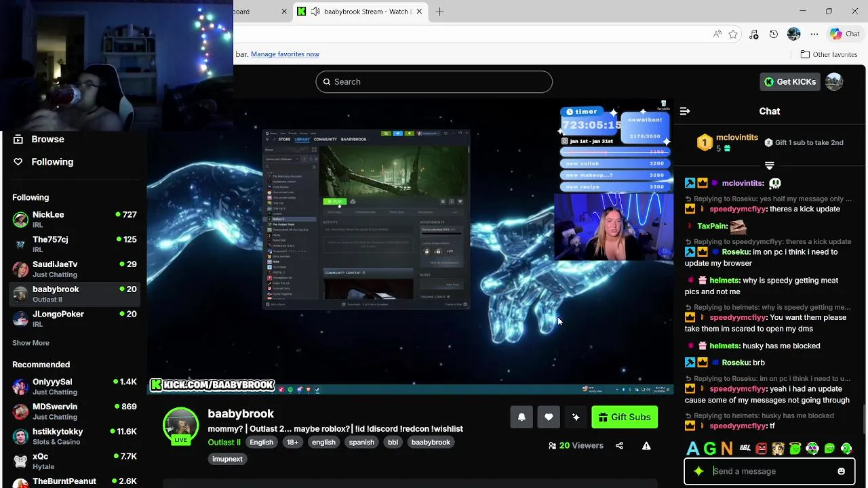Click the Gift Subs button
The width and height of the screenshot is (868, 488).
click(625, 418)
